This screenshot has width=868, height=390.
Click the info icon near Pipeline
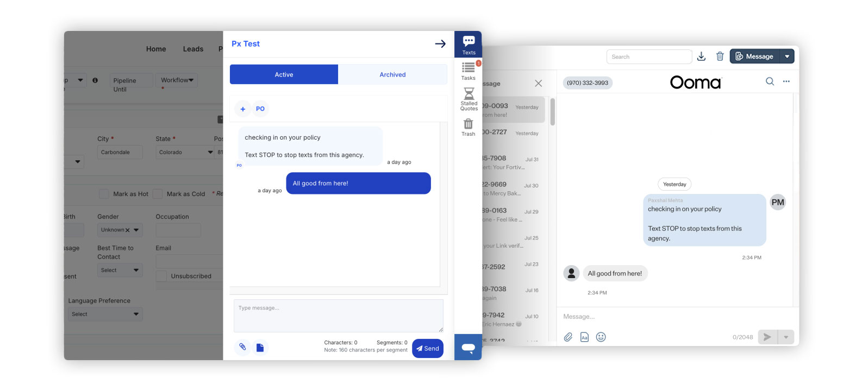(95, 80)
